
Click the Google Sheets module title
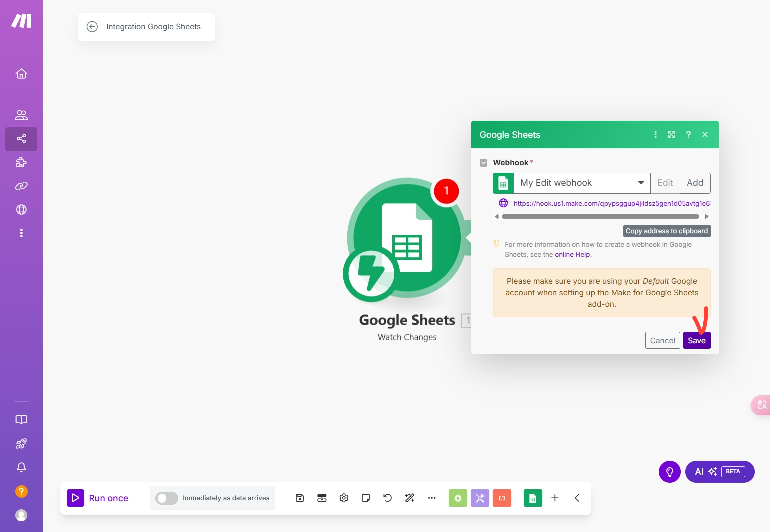point(407,320)
